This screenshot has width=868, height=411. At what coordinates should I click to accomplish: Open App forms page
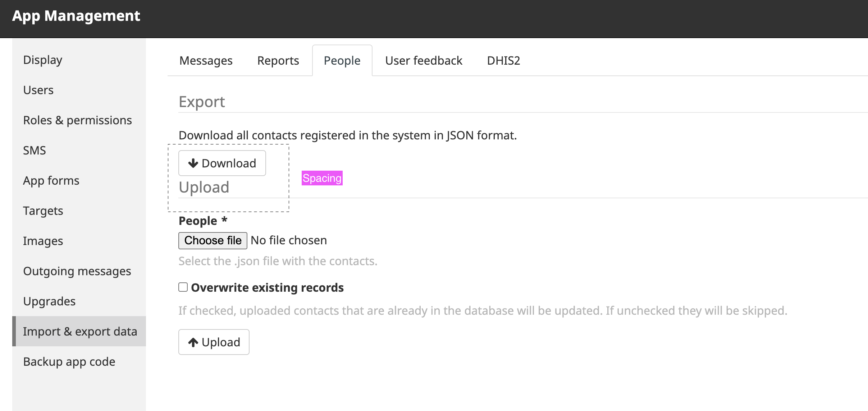coord(51,180)
